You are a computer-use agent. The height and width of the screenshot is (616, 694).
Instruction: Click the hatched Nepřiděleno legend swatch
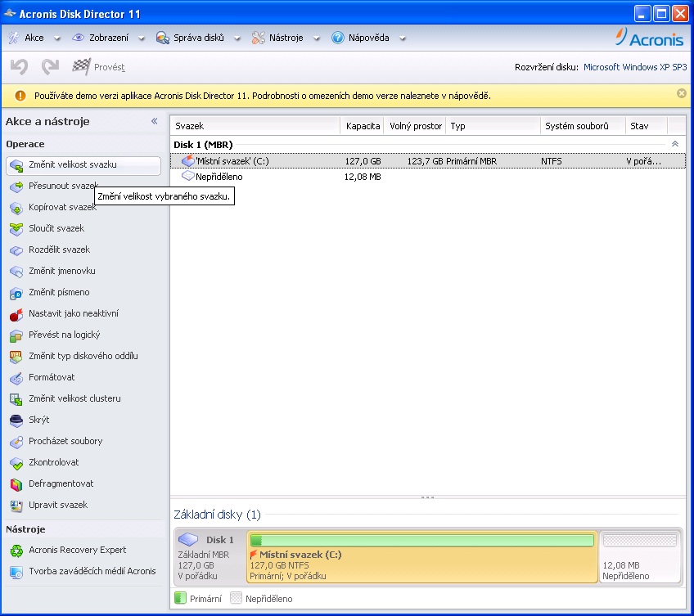(236, 598)
